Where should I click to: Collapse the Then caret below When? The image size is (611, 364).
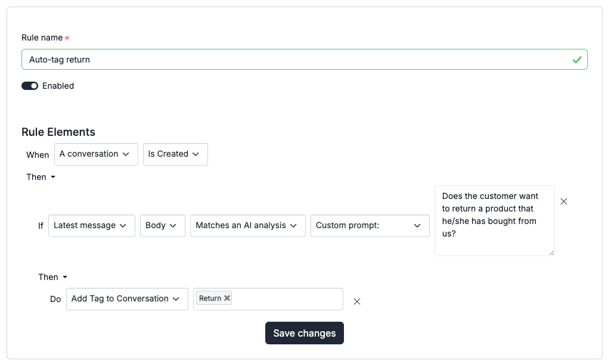point(52,177)
